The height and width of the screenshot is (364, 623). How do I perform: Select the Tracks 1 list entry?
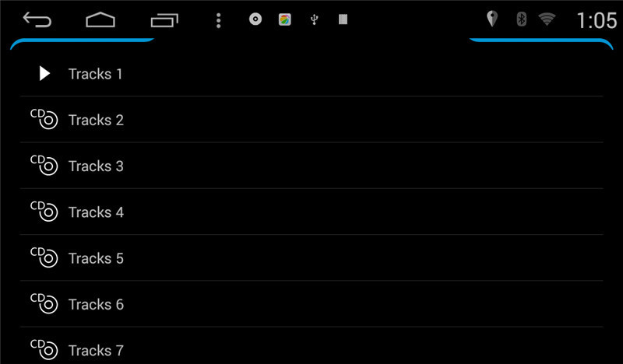pyautogui.click(x=311, y=73)
